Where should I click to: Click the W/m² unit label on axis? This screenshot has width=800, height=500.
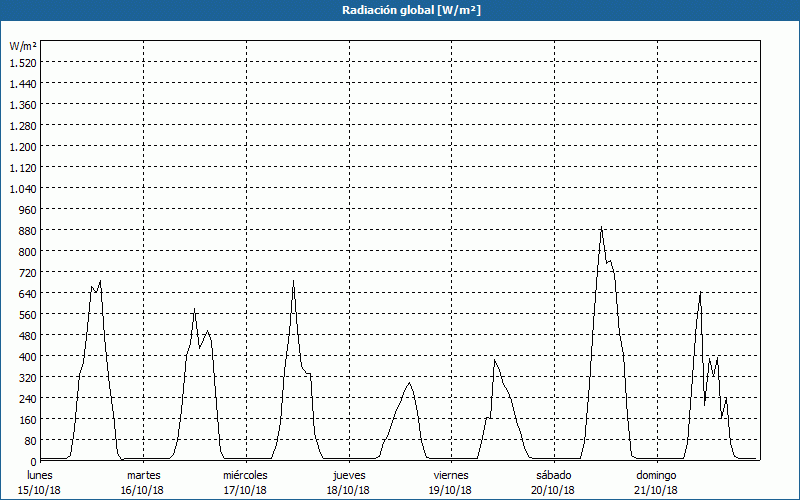click(x=23, y=46)
